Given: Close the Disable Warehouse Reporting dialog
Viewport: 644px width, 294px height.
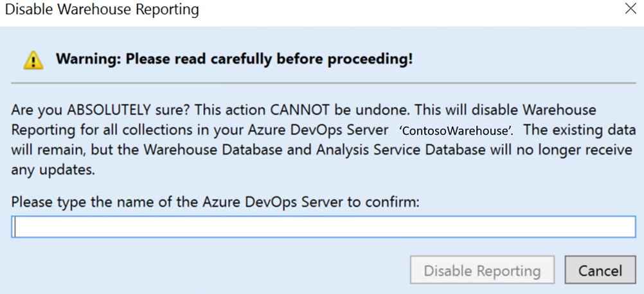Looking at the screenshot, I should point(631,9).
